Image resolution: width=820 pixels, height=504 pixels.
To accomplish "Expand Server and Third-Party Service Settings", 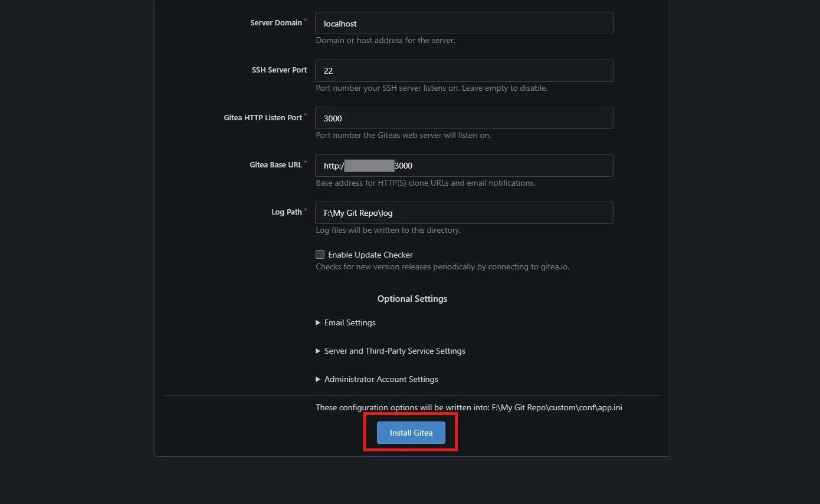I will (391, 351).
